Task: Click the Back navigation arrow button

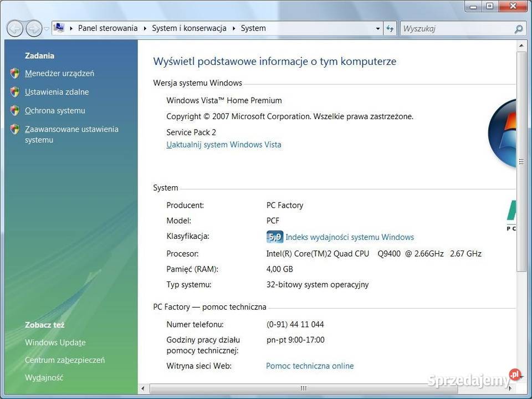Action: point(16,28)
